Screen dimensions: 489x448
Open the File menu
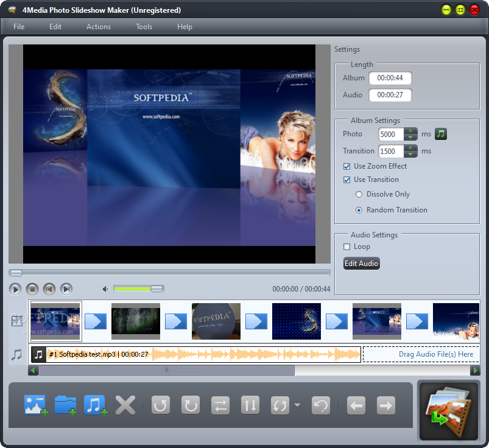point(19,27)
